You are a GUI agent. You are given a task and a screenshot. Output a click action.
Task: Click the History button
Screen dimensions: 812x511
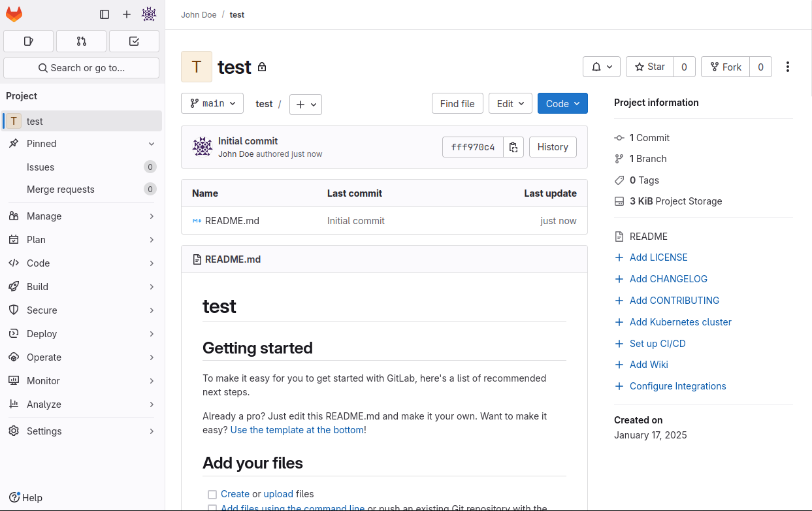(553, 147)
